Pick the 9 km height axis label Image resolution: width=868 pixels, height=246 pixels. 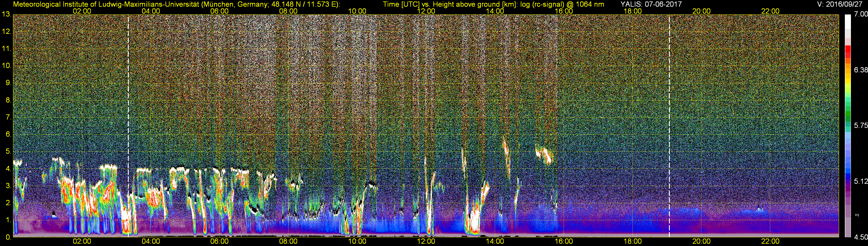[8, 83]
